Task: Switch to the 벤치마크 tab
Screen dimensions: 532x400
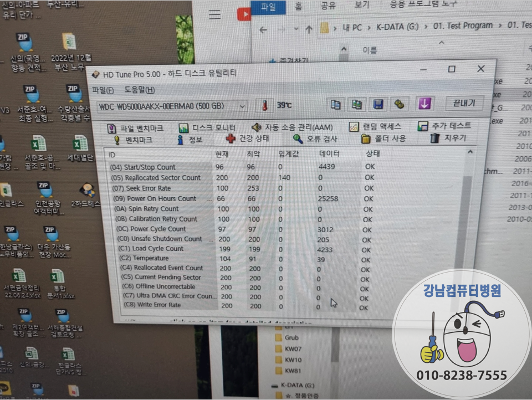Action: click(132, 140)
